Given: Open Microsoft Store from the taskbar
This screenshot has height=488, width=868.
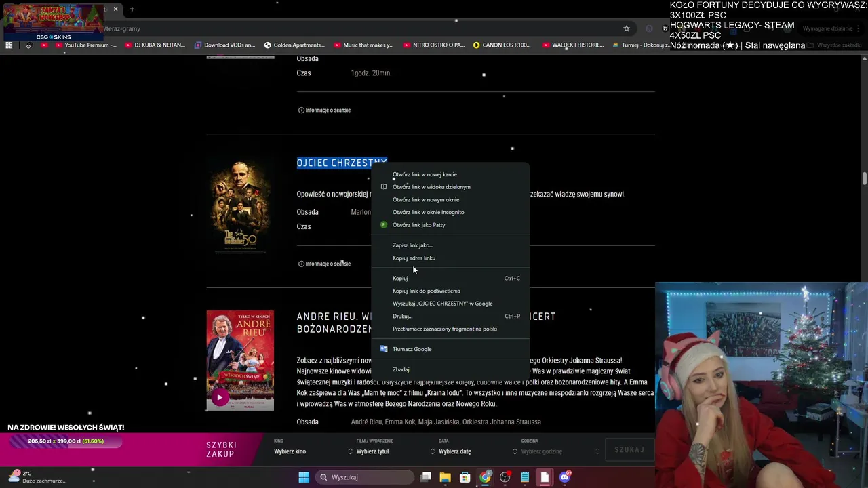Looking at the screenshot, I should 465,477.
